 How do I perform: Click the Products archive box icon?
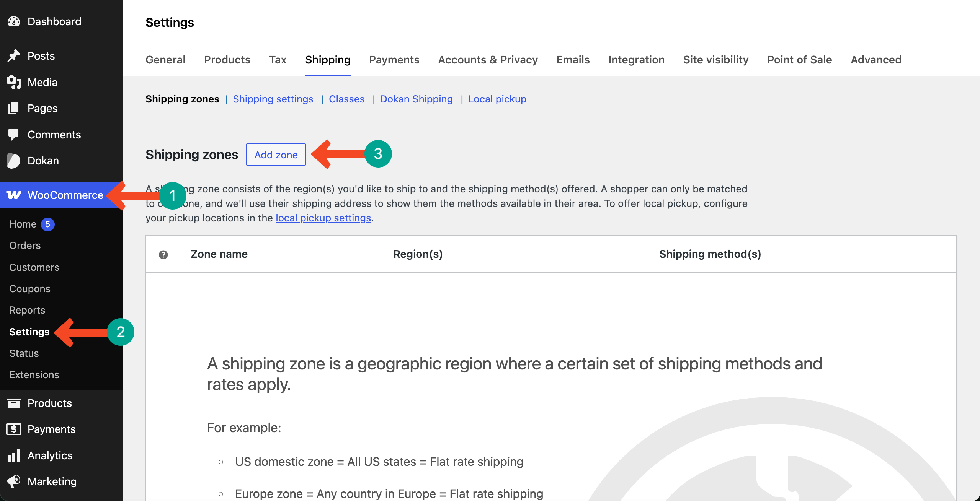click(14, 403)
